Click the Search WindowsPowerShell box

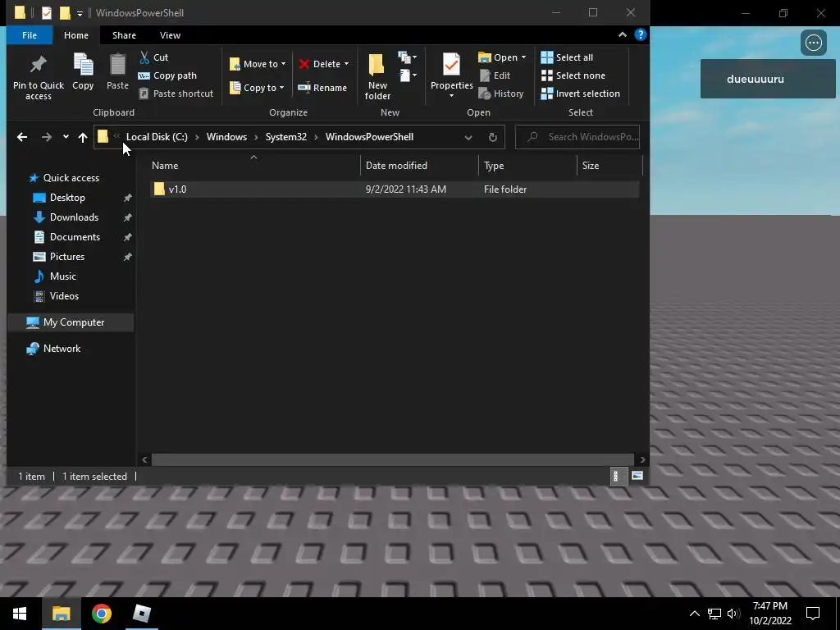[x=577, y=137]
